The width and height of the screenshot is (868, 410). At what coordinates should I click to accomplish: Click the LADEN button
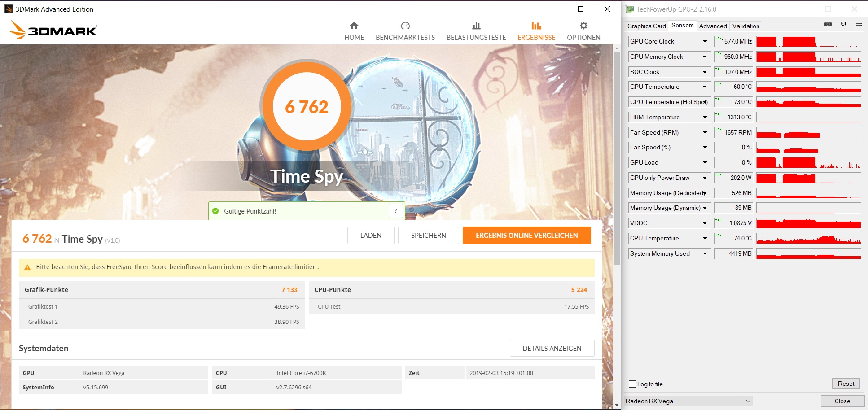[371, 236]
